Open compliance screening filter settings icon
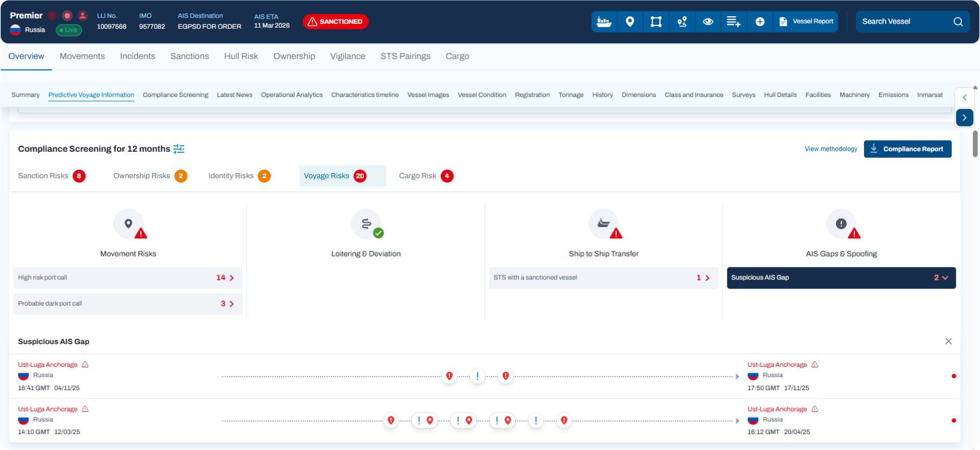The width and height of the screenshot is (980, 450). 179,149
